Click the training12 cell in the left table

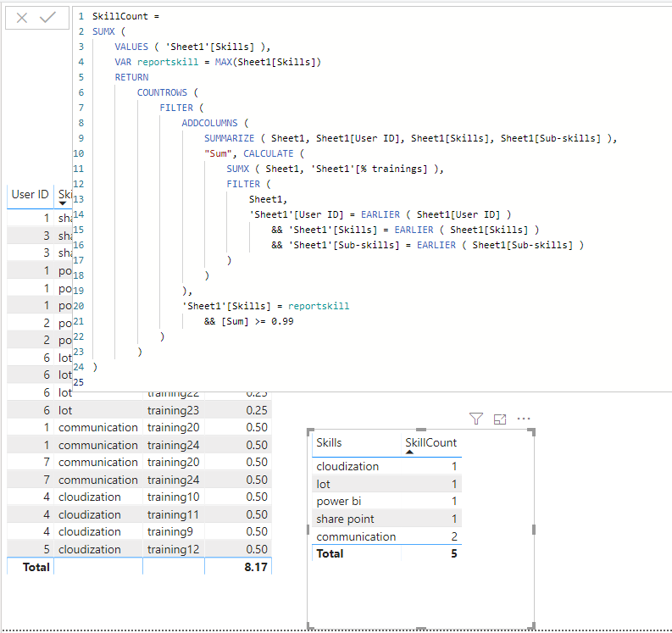click(x=173, y=549)
